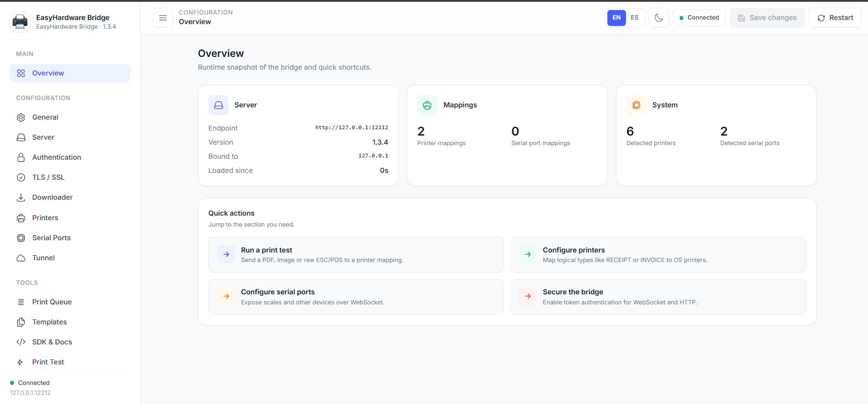Switch to dark mode moon icon
This screenshot has width=868, height=404.
tap(658, 18)
